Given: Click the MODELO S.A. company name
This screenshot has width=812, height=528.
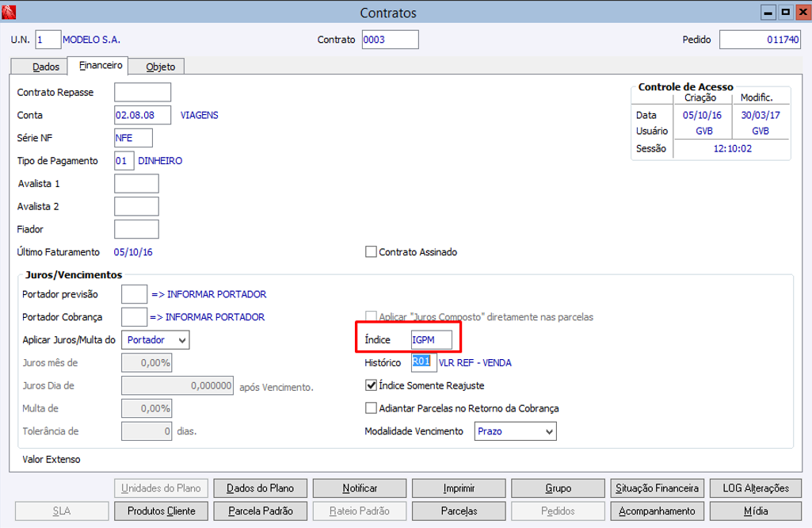Looking at the screenshot, I should click(92, 40).
